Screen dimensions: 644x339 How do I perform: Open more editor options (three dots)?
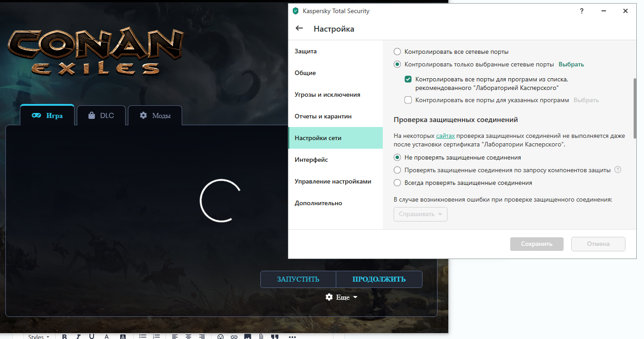point(292,337)
